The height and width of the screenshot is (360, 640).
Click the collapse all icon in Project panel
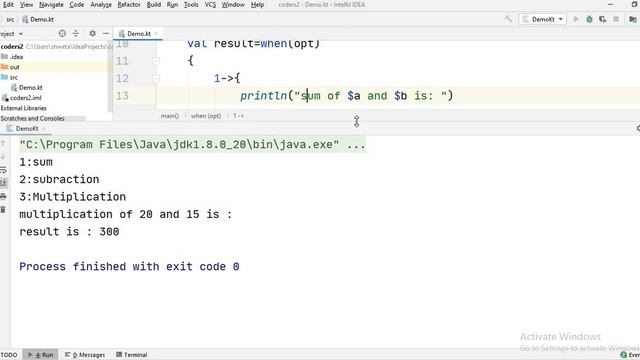tap(76, 33)
